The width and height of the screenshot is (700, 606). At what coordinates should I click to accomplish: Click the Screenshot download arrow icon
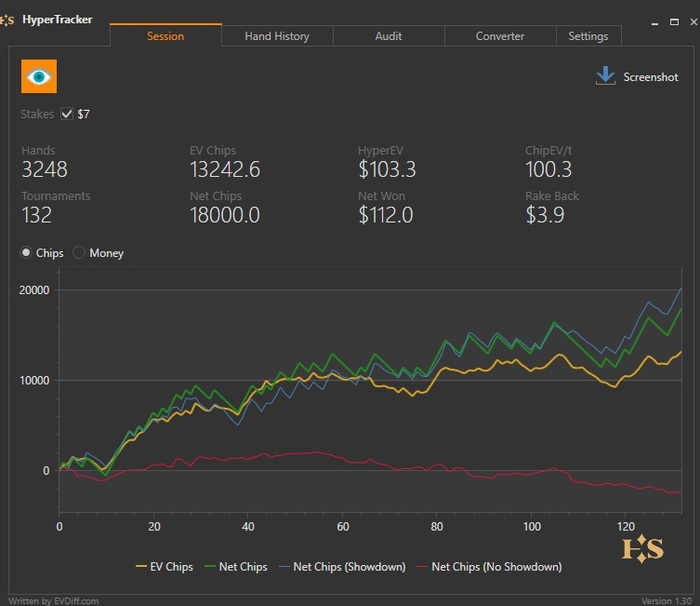(605, 75)
